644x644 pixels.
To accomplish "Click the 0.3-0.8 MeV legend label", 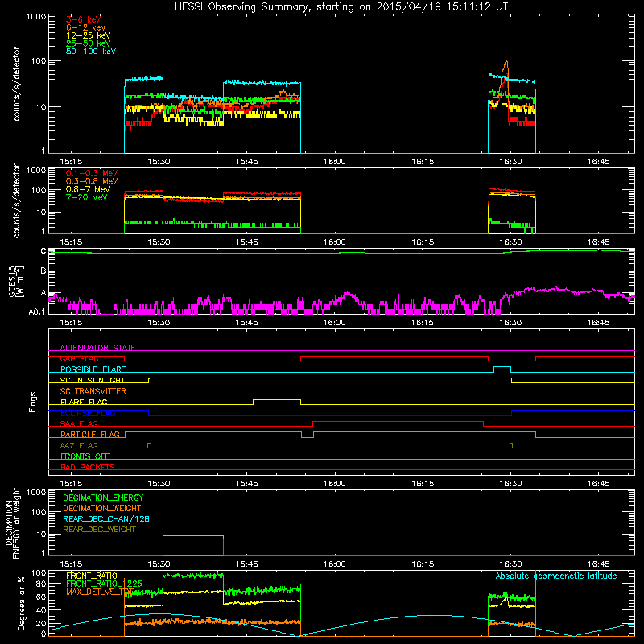I will (x=92, y=181).
